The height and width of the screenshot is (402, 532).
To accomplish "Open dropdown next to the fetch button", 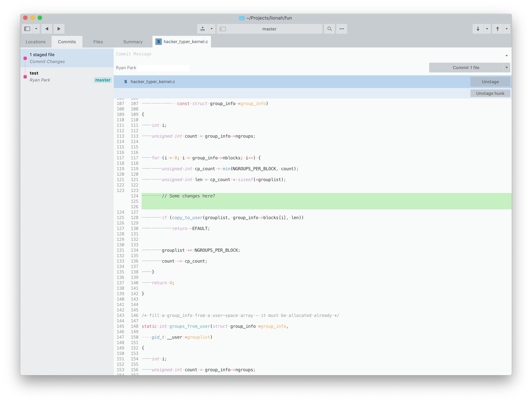I will click(x=487, y=29).
